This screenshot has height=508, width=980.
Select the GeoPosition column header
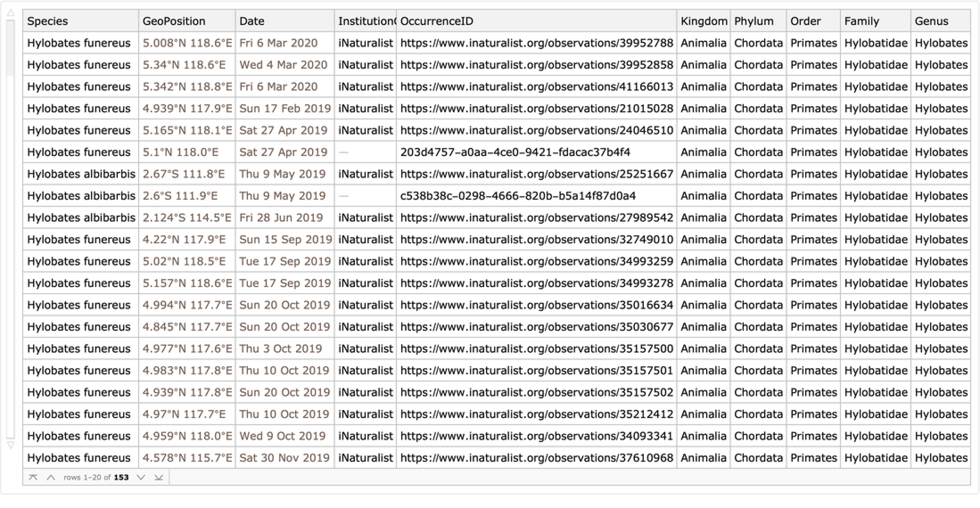coord(187,21)
